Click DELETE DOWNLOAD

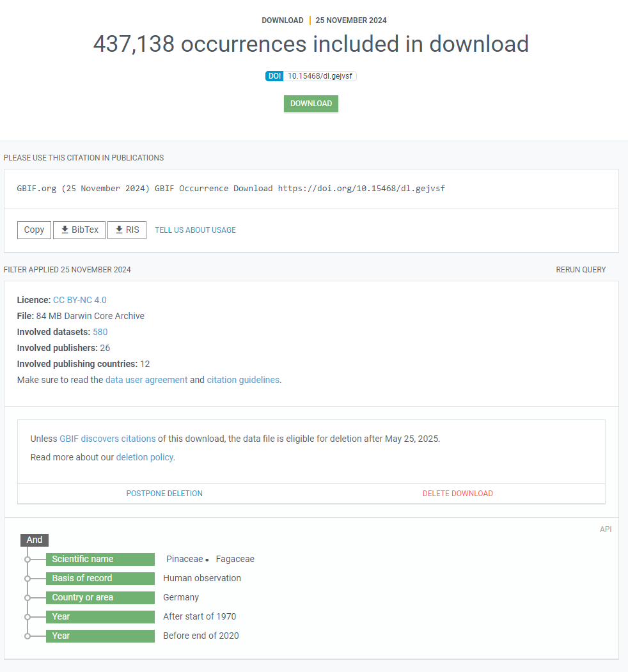pyautogui.click(x=457, y=494)
